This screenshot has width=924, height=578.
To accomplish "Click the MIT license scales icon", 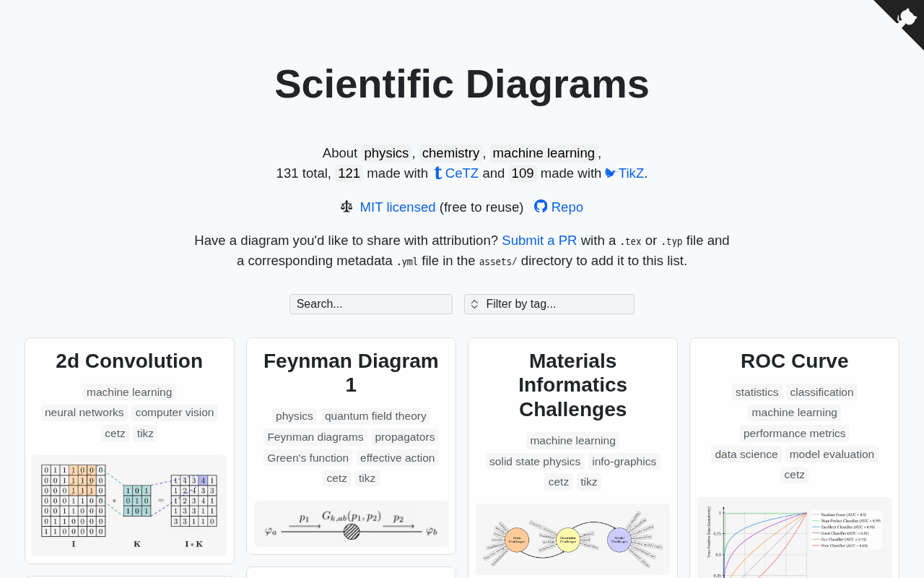I will (346, 207).
